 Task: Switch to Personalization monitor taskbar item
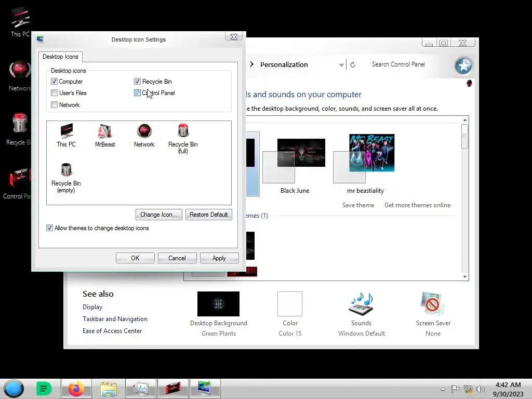(205, 389)
